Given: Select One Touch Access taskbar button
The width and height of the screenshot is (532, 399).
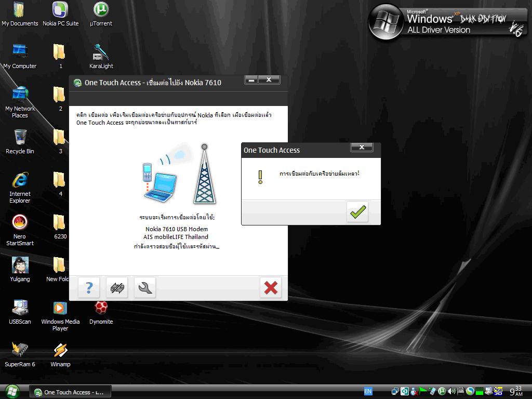Looking at the screenshot, I should pyautogui.click(x=70, y=392).
